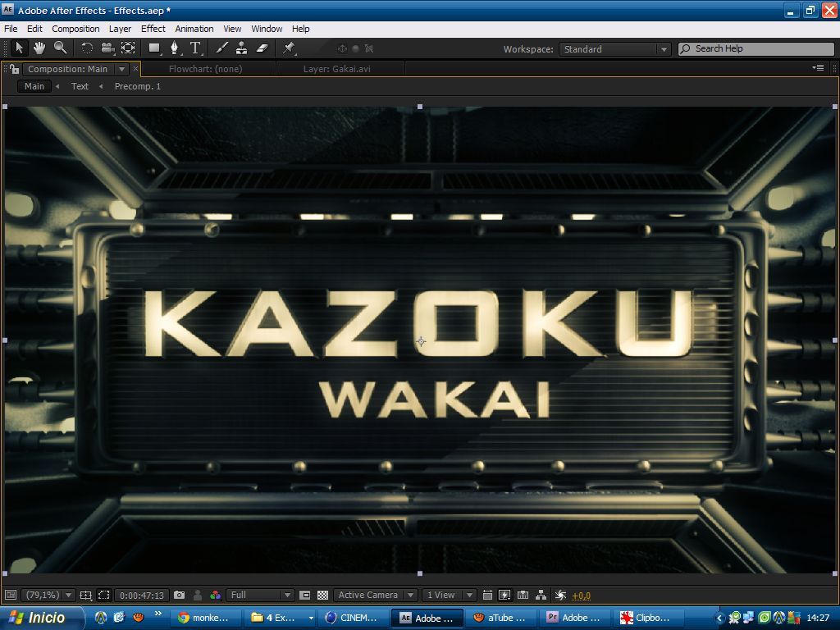Click the always preview this view icon
The height and width of the screenshot is (630, 840).
click(10, 596)
